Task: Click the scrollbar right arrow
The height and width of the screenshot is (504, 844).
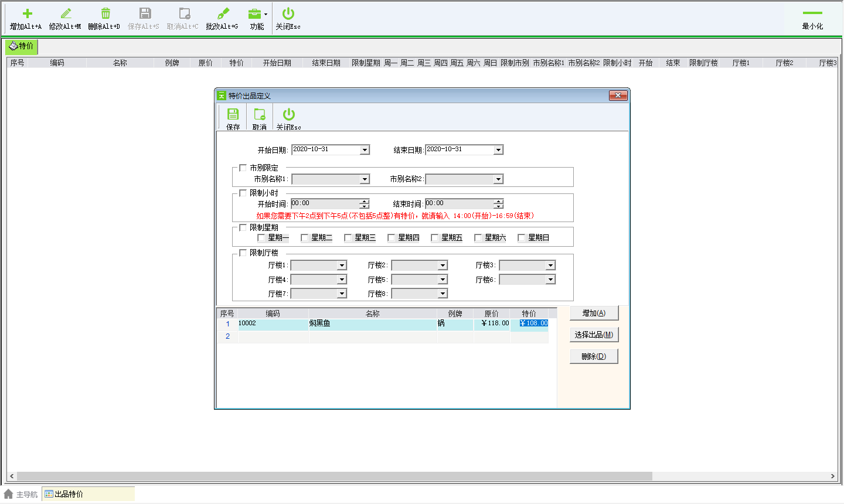Action: (x=833, y=476)
